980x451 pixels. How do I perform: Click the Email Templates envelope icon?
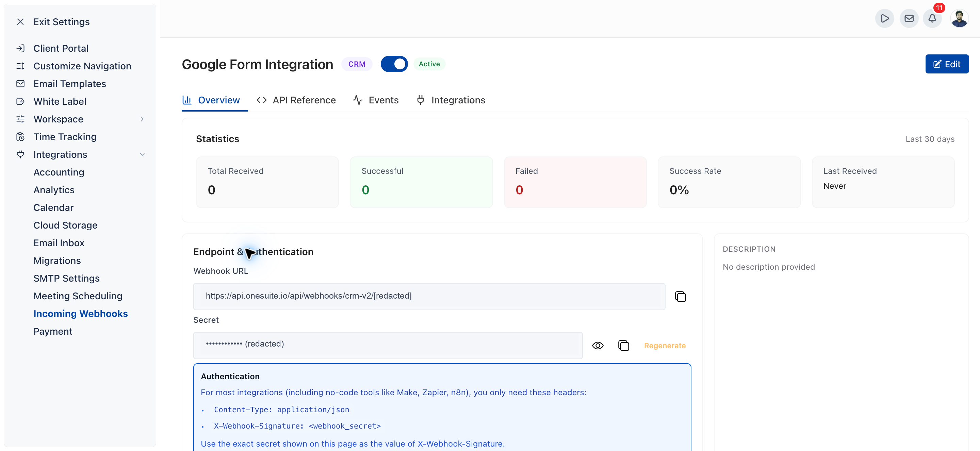(x=20, y=84)
